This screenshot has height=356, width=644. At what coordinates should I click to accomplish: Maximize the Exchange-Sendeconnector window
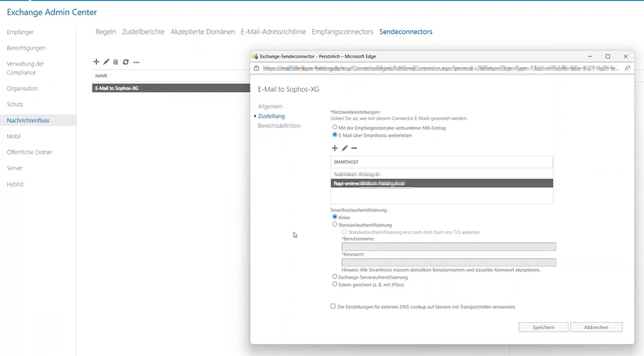(x=608, y=56)
